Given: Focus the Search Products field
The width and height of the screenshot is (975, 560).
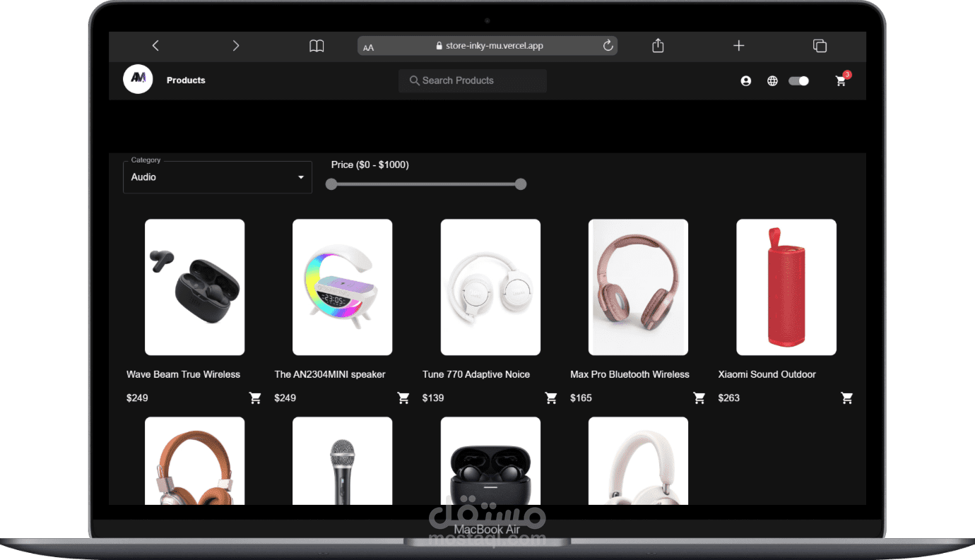Looking at the screenshot, I should click(x=473, y=81).
